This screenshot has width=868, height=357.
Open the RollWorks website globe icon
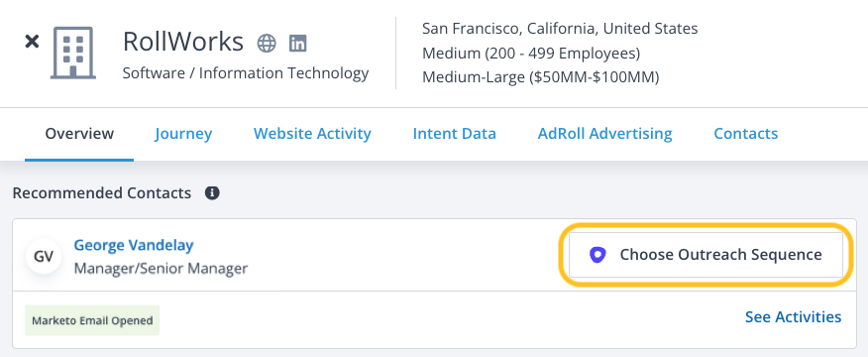point(267,44)
